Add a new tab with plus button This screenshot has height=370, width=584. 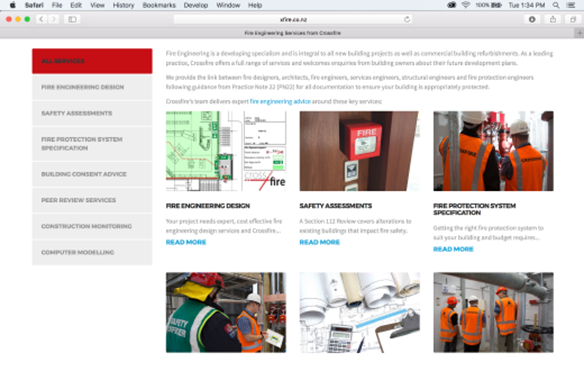coord(579,33)
